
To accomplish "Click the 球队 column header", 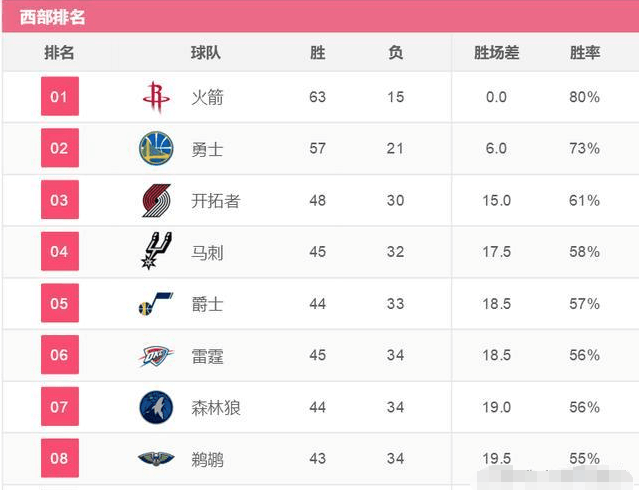I will pos(206,53).
